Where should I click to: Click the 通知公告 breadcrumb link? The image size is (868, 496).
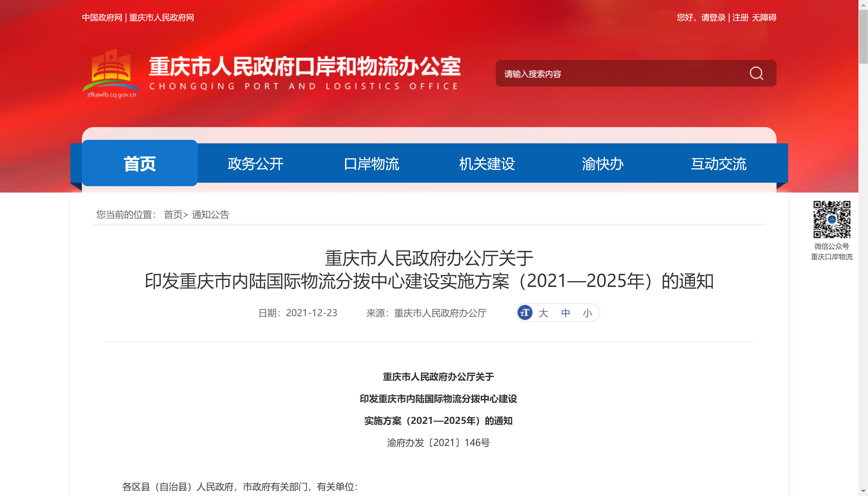(210, 215)
